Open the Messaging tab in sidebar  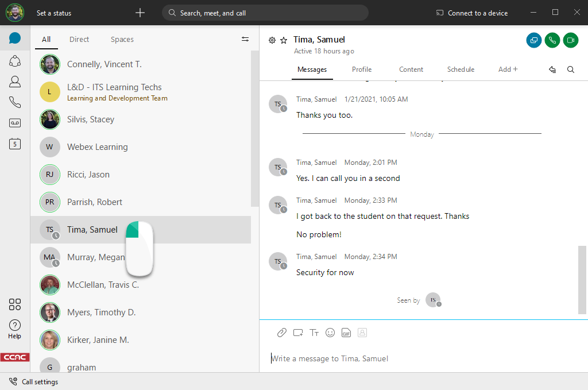tap(14, 38)
